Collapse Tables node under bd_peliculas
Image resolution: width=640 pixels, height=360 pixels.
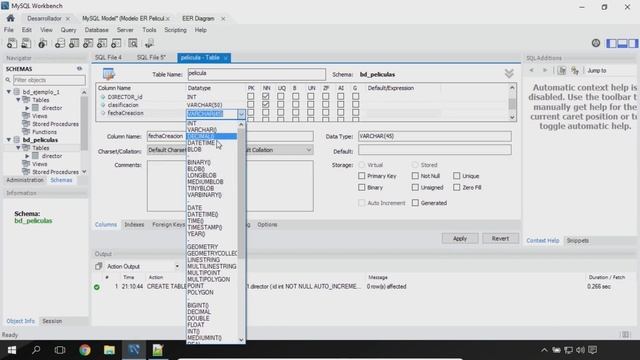point(18,148)
